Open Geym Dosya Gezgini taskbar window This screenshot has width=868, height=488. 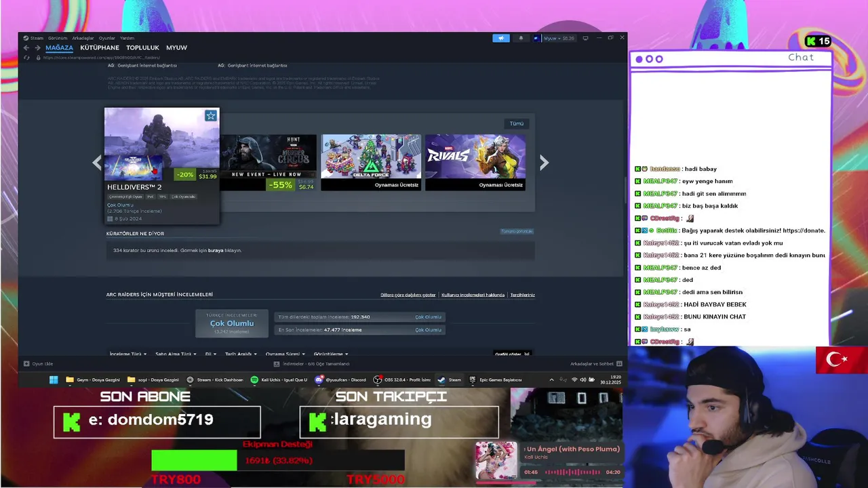94,380
